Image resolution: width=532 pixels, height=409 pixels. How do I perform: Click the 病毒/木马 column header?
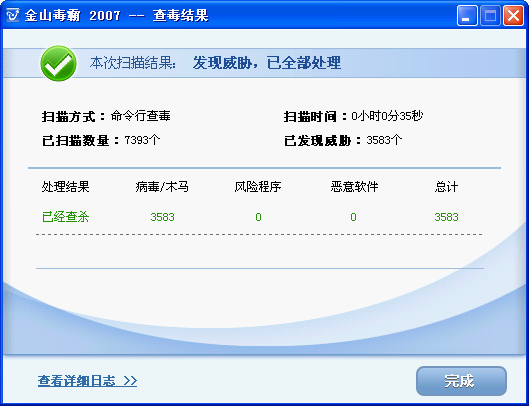click(162, 187)
